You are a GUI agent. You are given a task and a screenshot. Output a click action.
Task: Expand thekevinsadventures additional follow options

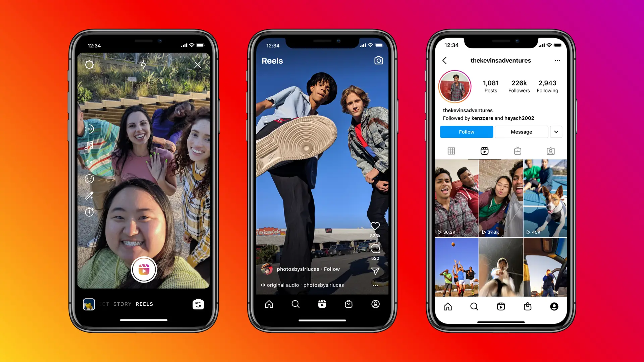(556, 132)
